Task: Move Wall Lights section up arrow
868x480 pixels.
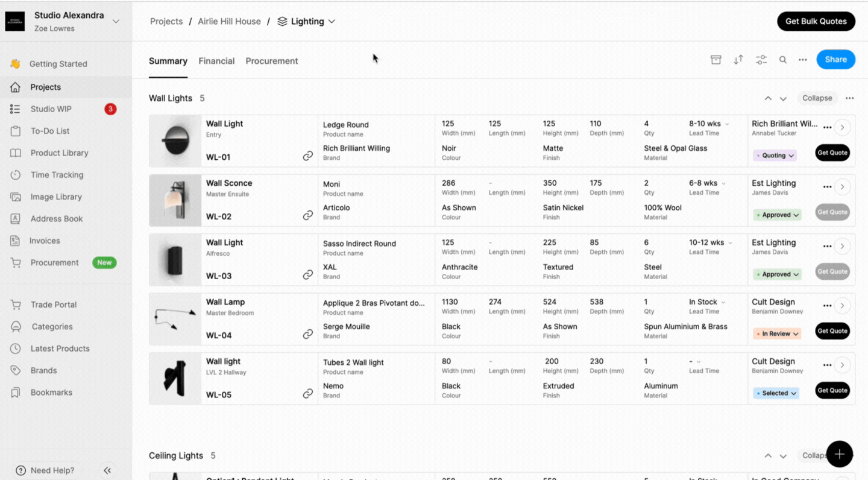Action: (x=768, y=98)
